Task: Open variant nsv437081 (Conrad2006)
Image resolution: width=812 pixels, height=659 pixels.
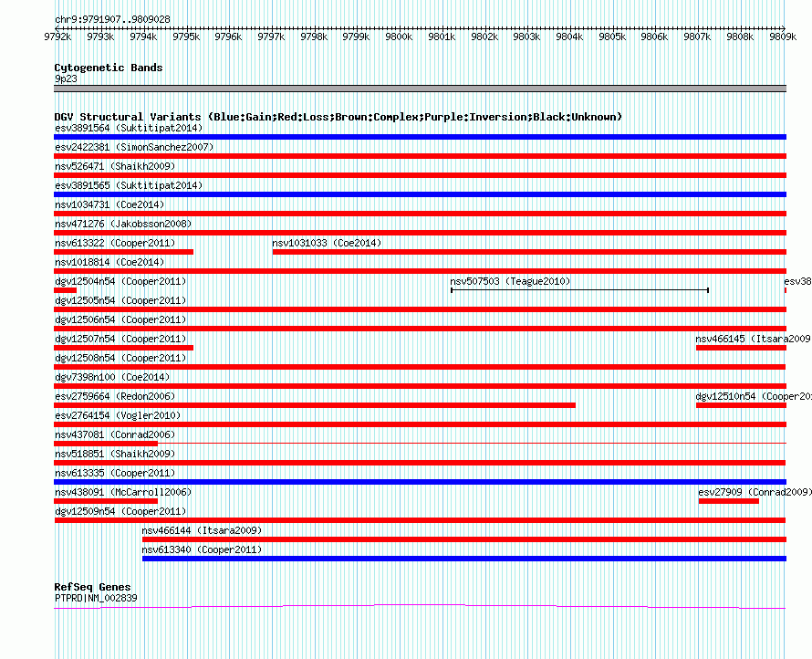Action: (x=115, y=434)
